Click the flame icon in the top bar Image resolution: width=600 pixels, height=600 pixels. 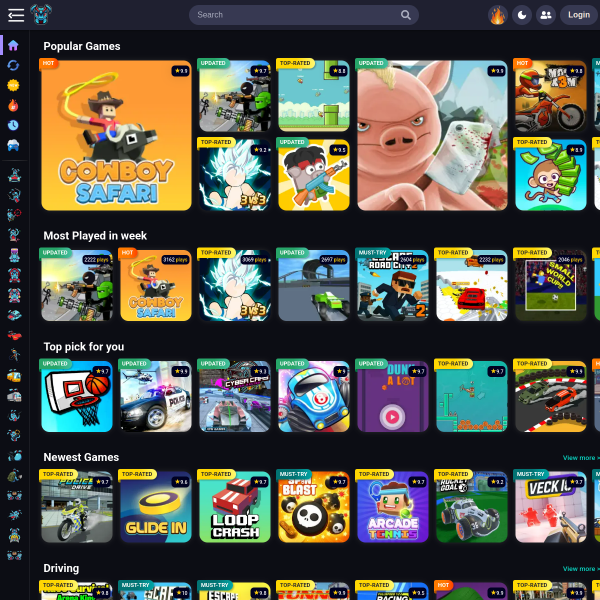coord(497,15)
